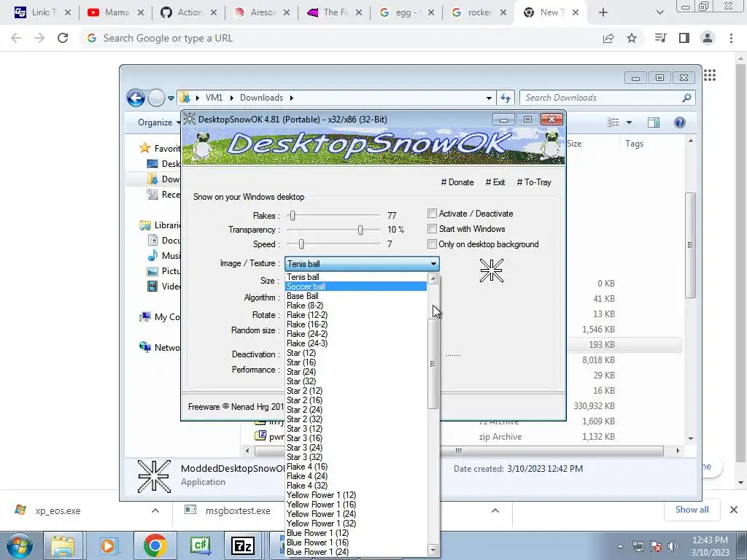
Task: Click the clock showing 12:43 PM
Action: point(710,540)
